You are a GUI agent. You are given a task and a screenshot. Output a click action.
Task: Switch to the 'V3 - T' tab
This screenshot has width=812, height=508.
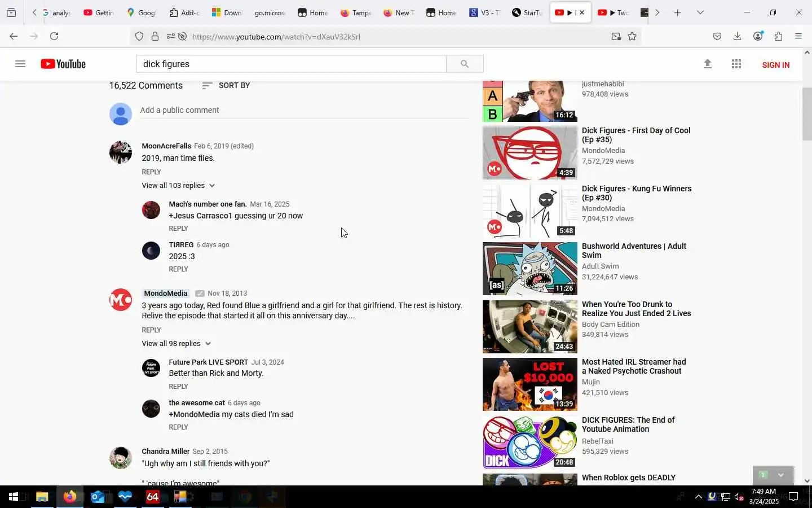click(x=484, y=12)
